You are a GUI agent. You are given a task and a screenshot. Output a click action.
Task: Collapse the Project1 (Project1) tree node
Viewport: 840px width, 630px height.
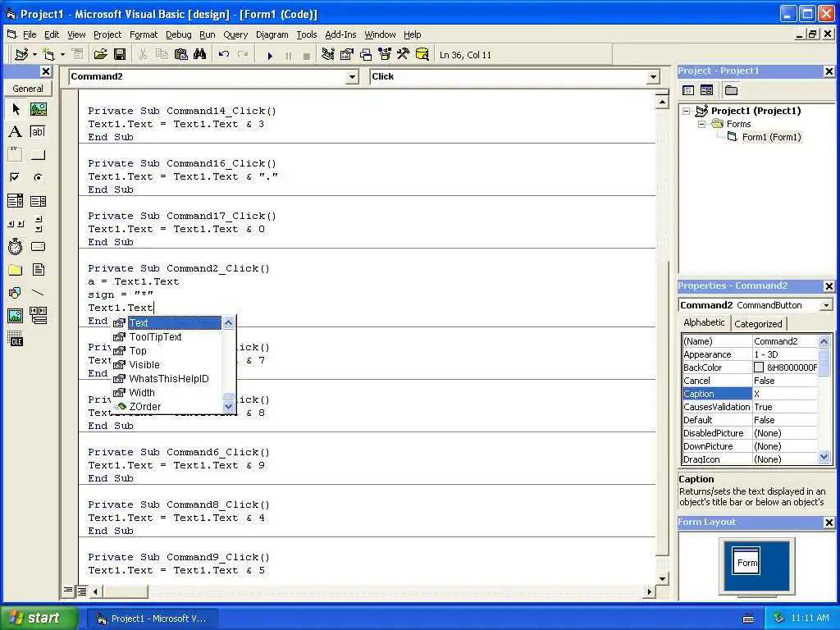tap(687, 111)
